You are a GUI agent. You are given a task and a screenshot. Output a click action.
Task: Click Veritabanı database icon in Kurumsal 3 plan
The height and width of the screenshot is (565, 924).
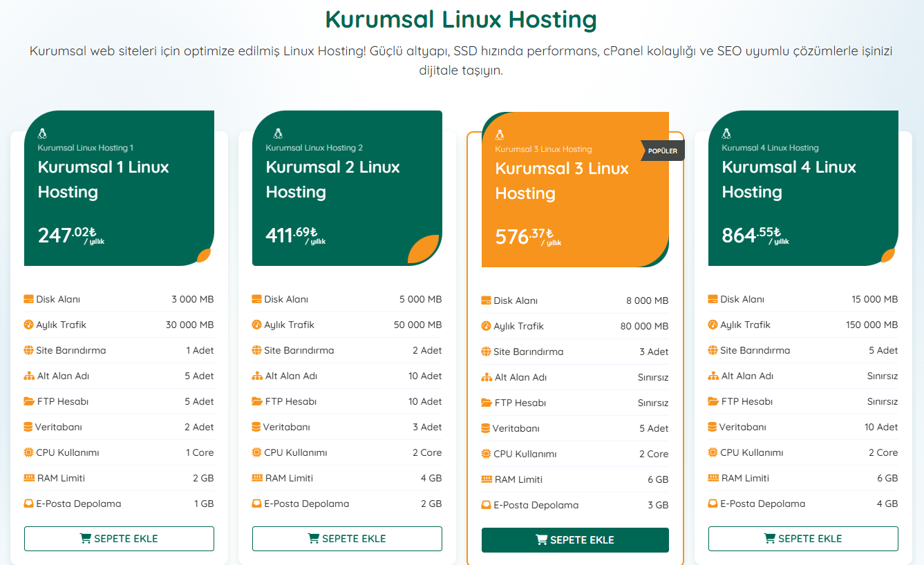pyautogui.click(x=485, y=428)
